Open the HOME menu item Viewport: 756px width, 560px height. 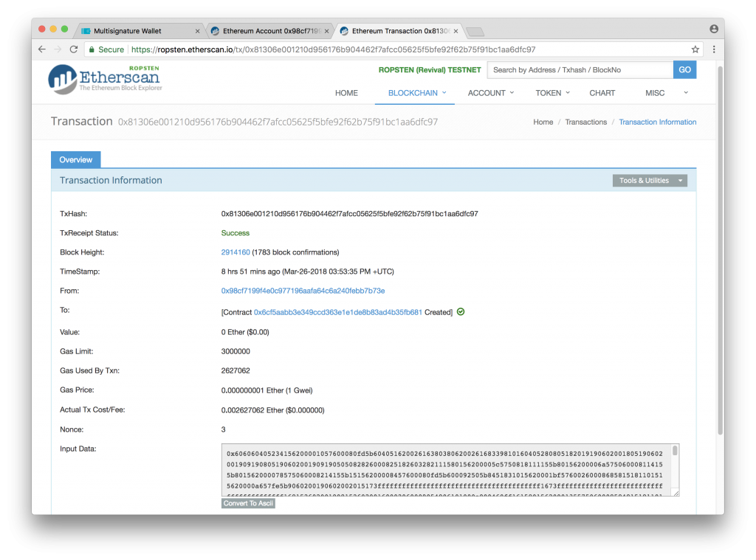[346, 93]
